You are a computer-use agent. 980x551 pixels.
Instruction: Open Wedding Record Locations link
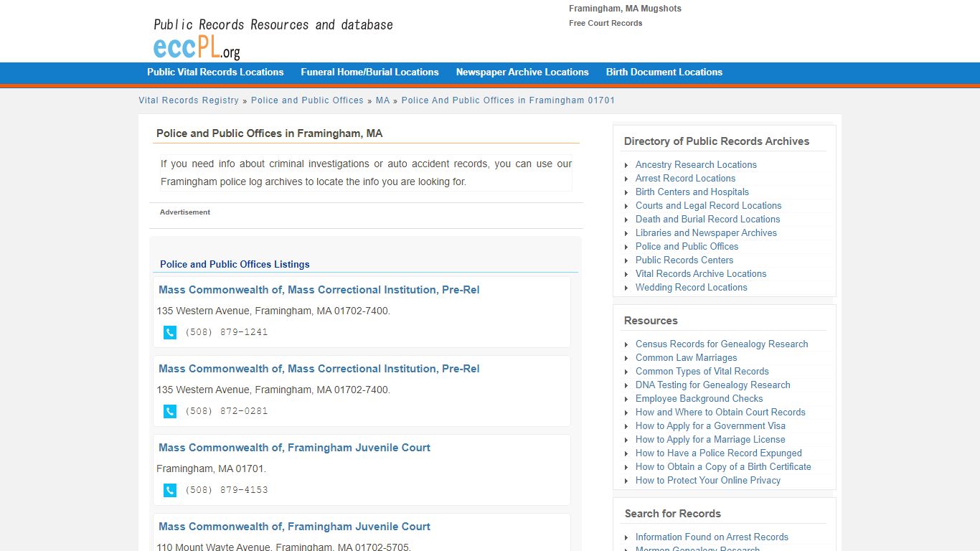691,287
